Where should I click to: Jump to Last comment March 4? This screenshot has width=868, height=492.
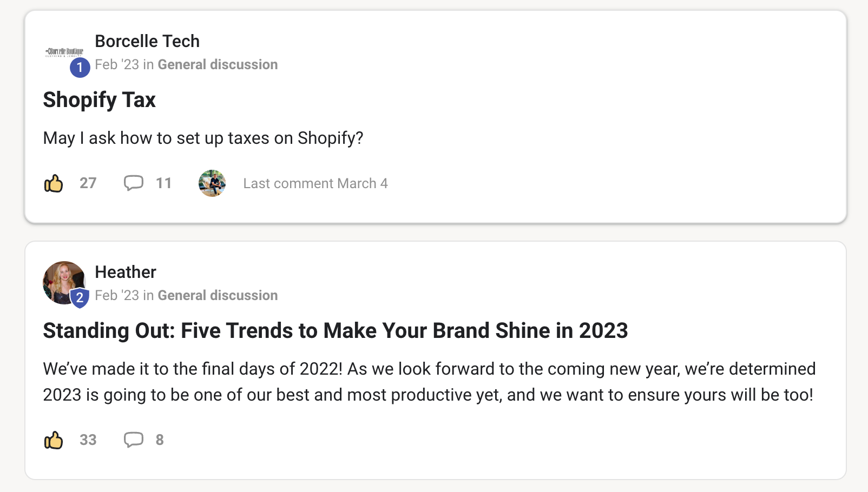click(x=315, y=183)
